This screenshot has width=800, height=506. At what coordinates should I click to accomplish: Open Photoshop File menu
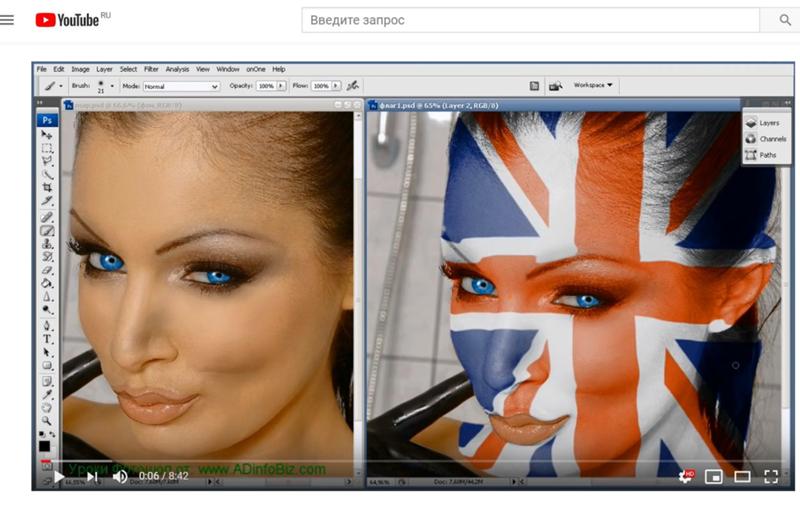(x=41, y=69)
